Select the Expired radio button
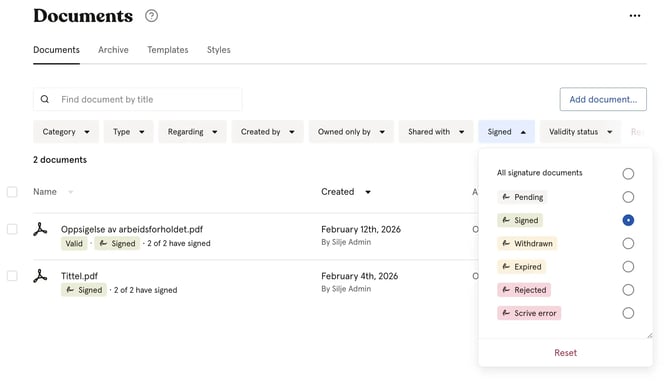Image resolution: width=670 pixels, height=383 pixels. [x=628, y=267]
